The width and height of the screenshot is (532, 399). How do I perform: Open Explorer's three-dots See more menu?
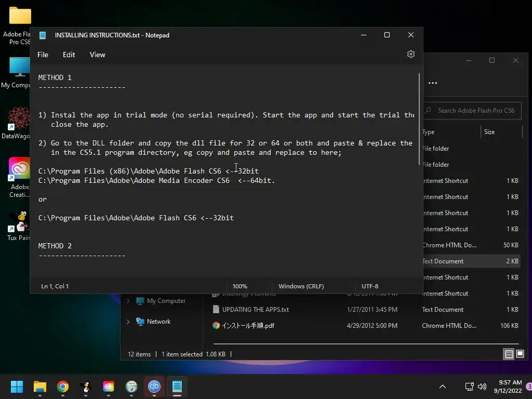(x=433, y=83)
